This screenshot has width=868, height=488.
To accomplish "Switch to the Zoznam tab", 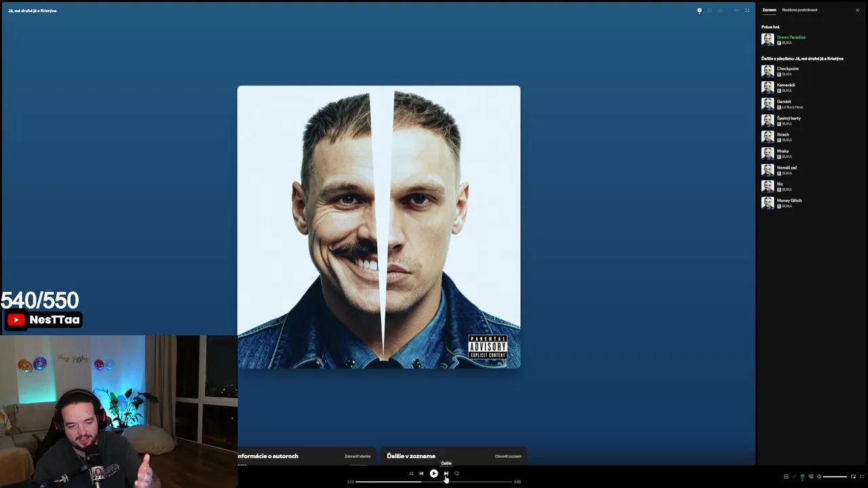I will pyautogui.click(x=769, y=10).
